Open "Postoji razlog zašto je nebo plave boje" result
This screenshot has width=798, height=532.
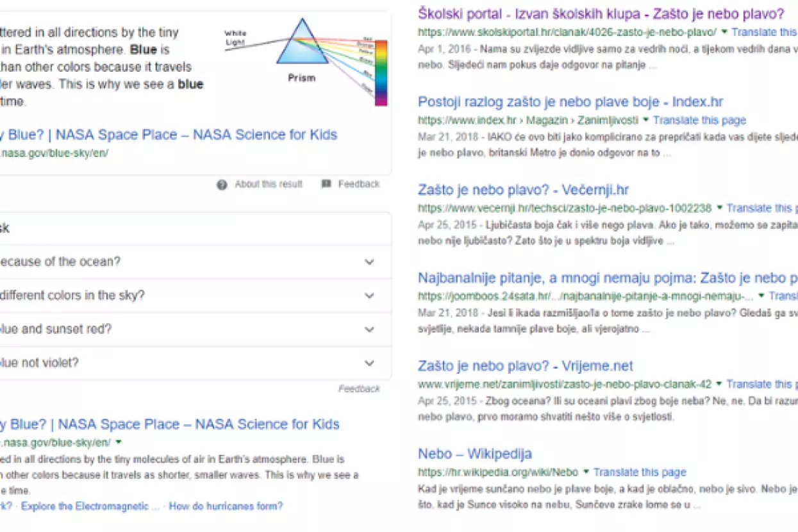coord(570,102)
